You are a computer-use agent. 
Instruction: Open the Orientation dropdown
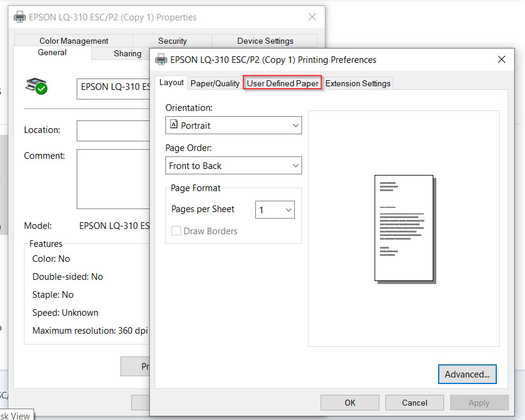tap(234, 125)
